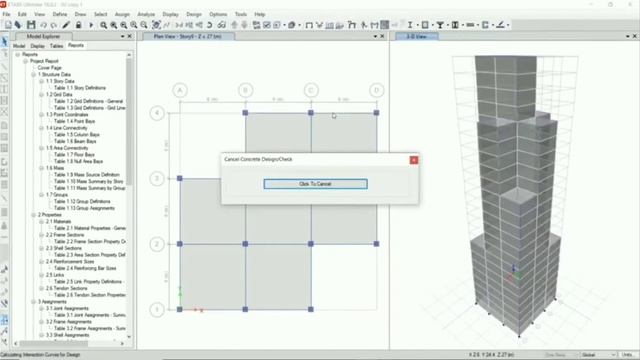
Task: Click the Set Display Options checkbox icon
Action: 267,25
